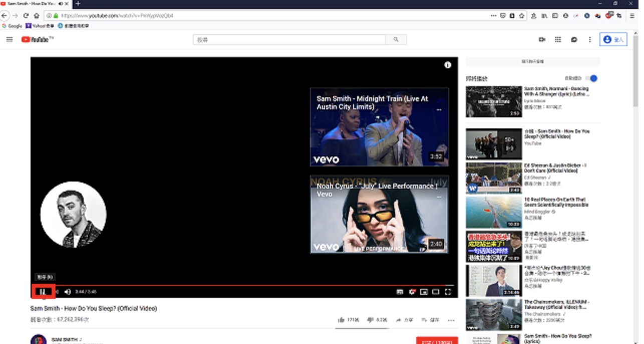Close the Sam Smith browser tab
The image size is (644, 344).
click(x=67, y=4)
